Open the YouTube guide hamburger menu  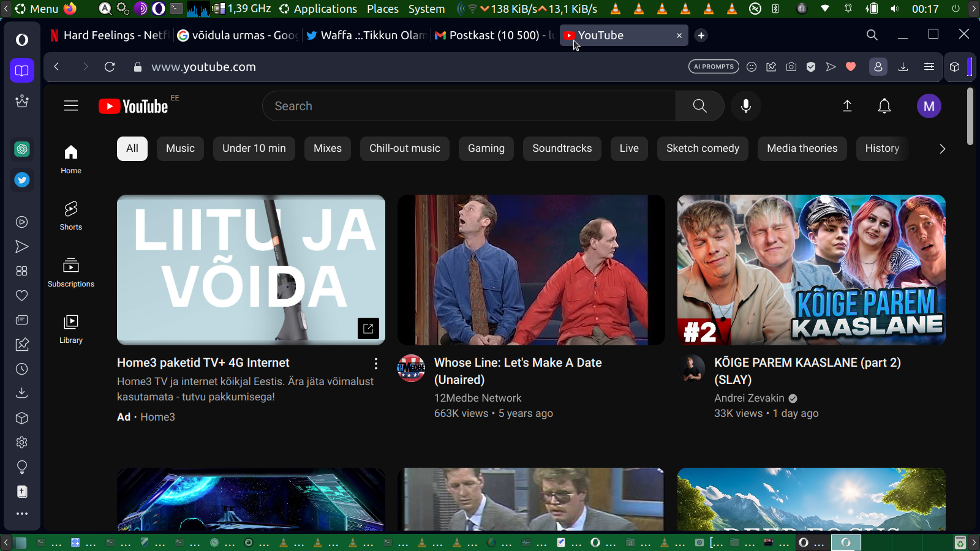(71, 106)
